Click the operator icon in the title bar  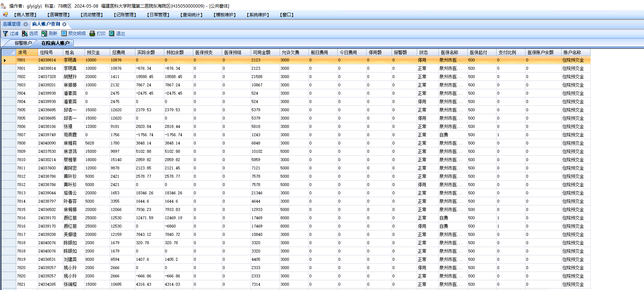point(3,6)
